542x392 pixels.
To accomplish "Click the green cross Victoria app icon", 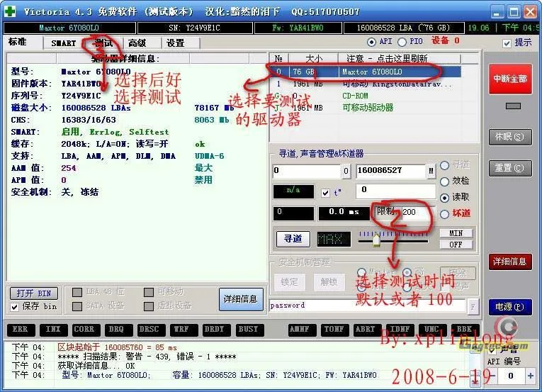I will click(x=10, y=11).
